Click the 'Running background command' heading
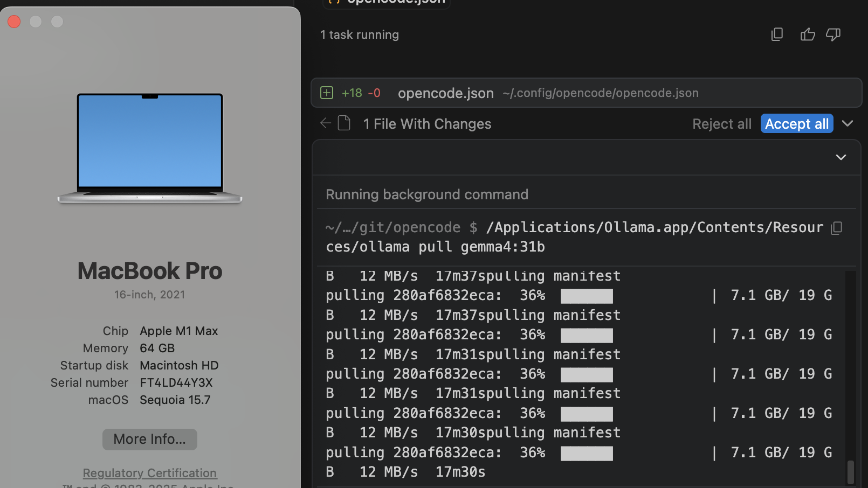Screen dimensions: 868x488 click(x=427, y=194)
